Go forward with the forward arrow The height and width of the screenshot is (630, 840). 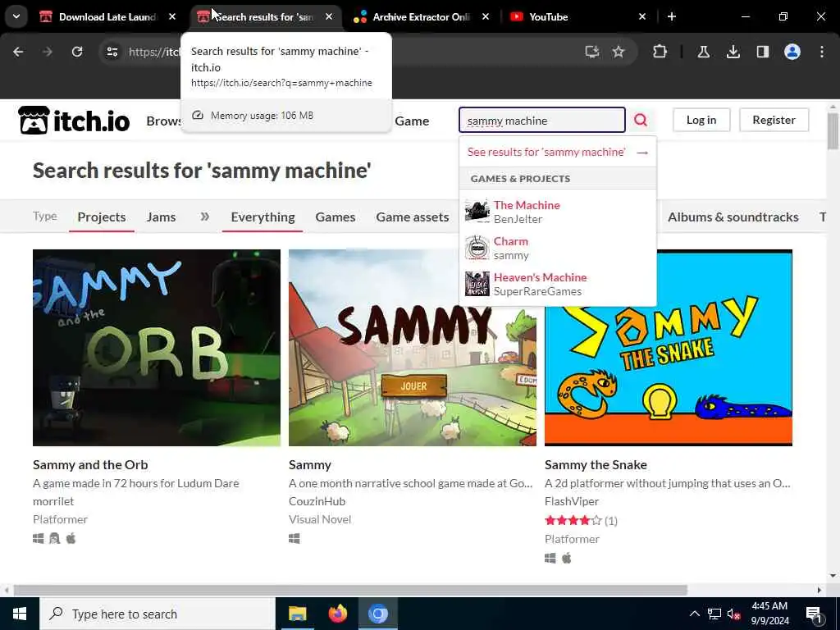pos(48,52)
